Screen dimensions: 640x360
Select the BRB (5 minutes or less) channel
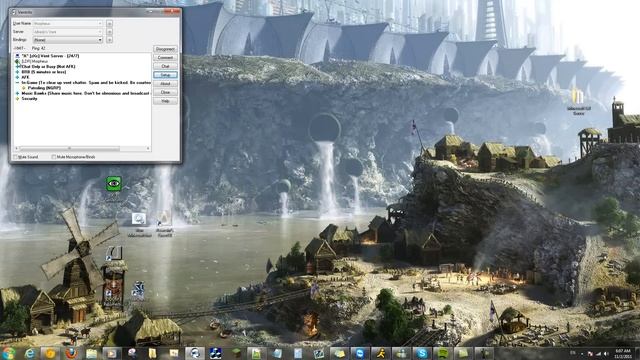pos(44,71)
